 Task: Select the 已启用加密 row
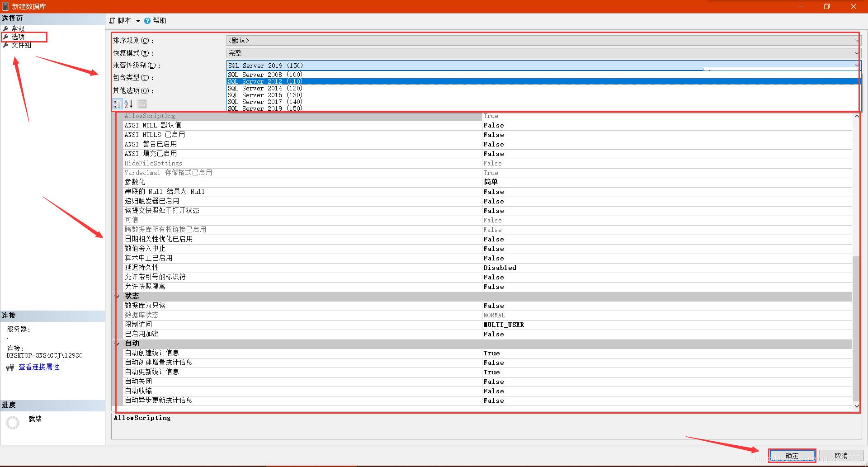(487, 335)
